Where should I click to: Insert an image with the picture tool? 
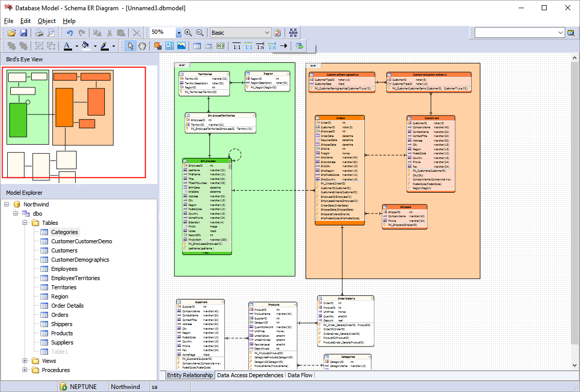(x=181, y=46)
